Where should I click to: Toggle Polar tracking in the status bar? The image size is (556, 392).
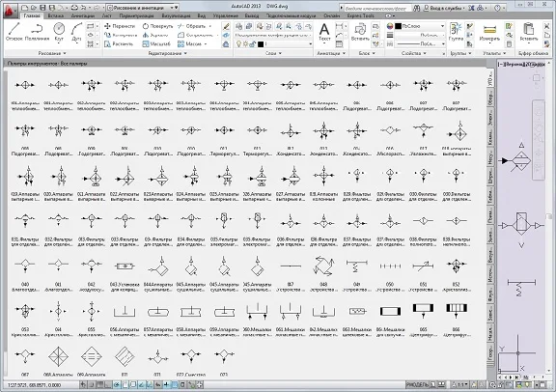(x=117, y=384)
